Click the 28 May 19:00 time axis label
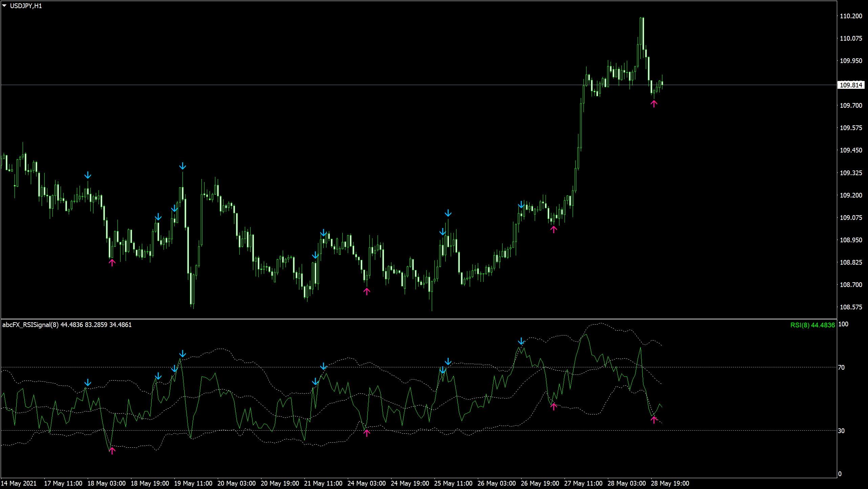Viewport: 868px width, 489px height. pos(670,483)
